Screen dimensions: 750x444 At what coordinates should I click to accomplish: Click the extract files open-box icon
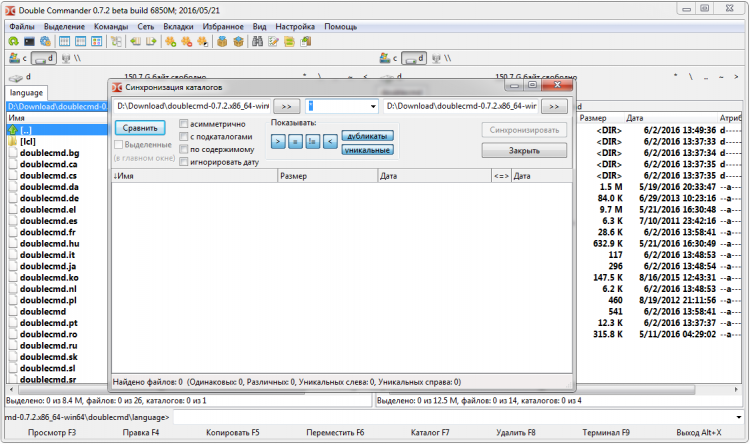coord(238,42)
